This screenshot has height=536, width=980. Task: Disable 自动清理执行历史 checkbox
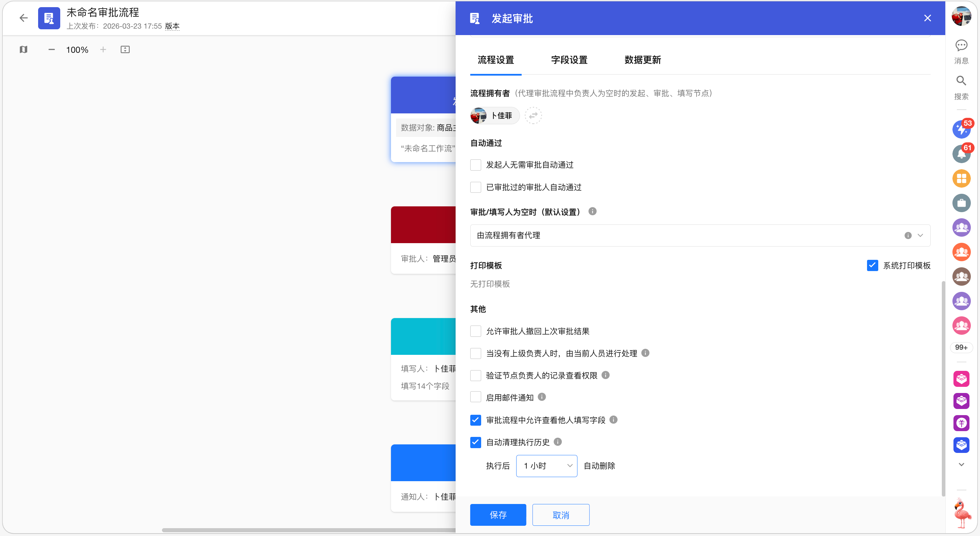[476, 442]
